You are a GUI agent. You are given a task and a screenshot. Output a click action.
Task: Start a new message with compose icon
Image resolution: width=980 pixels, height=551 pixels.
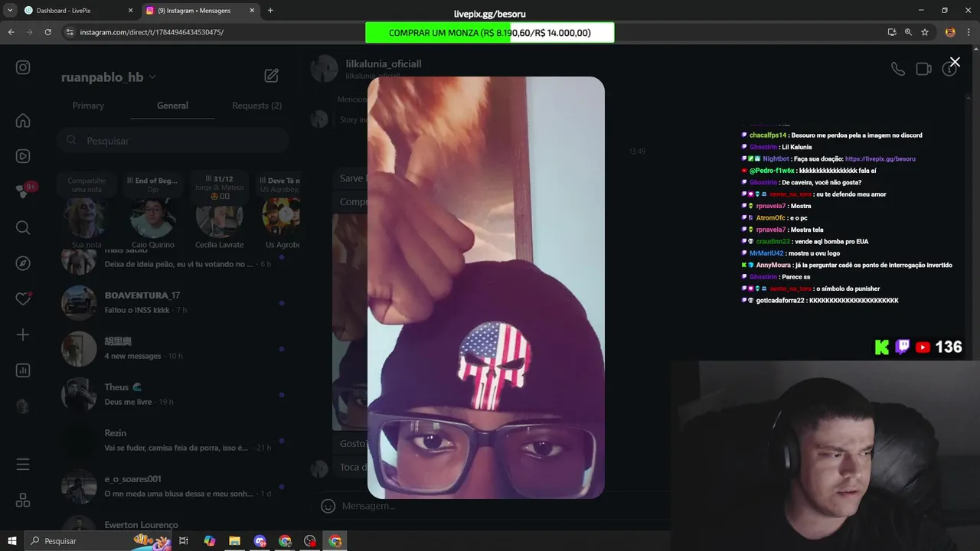click(271, 76)
